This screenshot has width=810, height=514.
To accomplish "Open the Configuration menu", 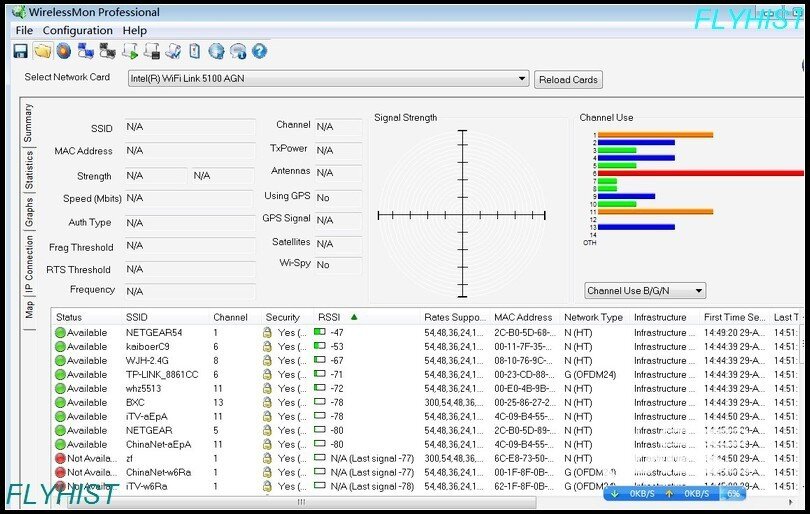I will (x=77, y=30).
